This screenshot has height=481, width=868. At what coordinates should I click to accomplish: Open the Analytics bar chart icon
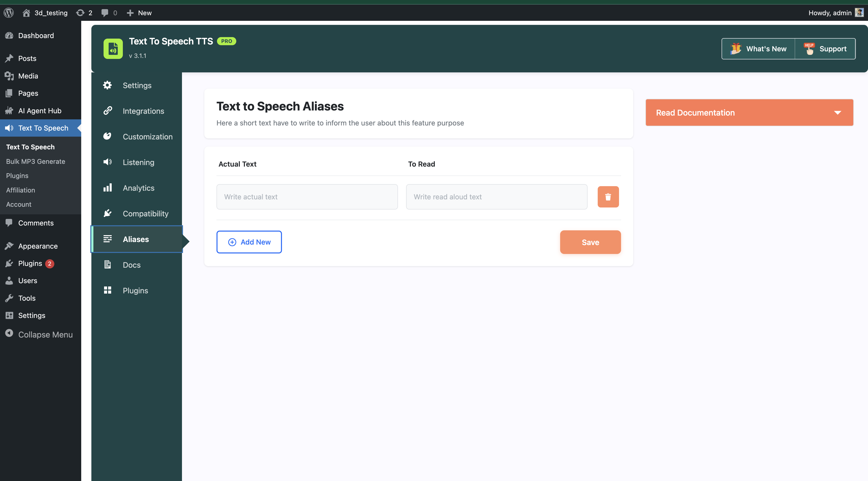(107, 188)
